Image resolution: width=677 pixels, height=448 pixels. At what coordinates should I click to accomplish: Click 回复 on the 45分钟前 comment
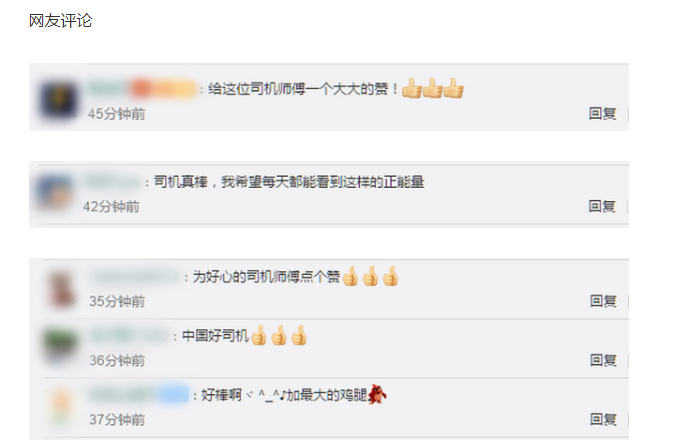[602, 114]
